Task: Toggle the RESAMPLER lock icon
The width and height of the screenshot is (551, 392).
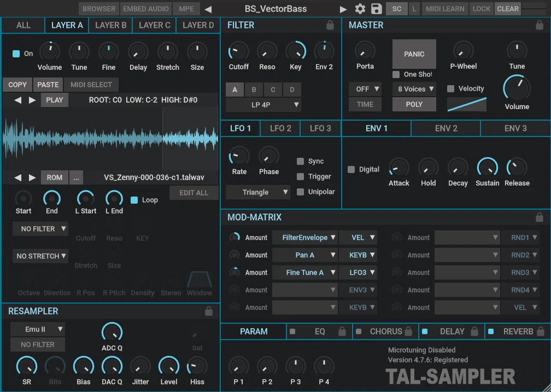Action: [x=209, y=311]
